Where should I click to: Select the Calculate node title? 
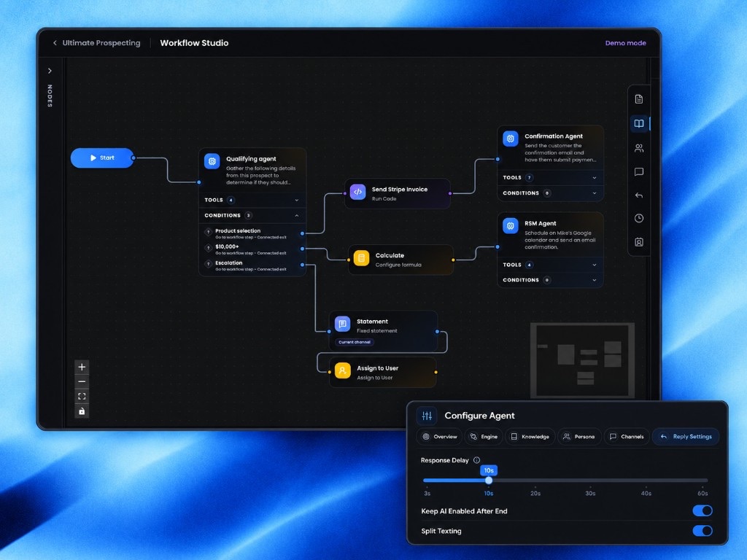pos(390,255)
